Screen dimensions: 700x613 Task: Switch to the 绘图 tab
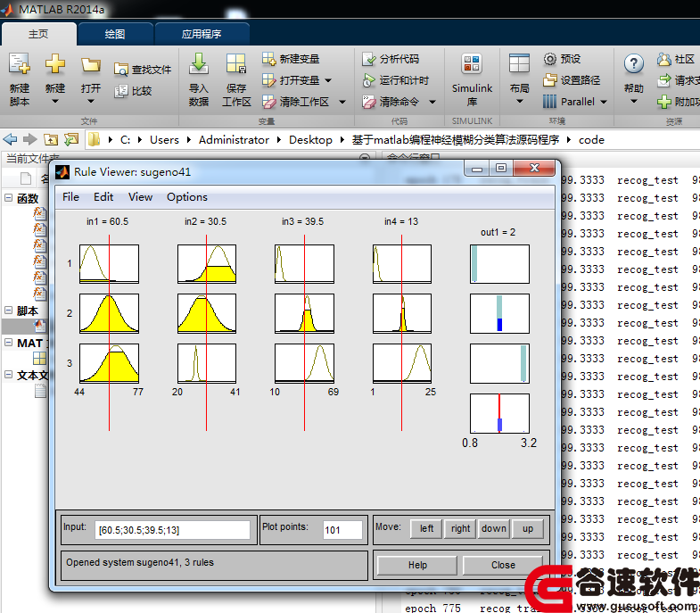point(115,34)
